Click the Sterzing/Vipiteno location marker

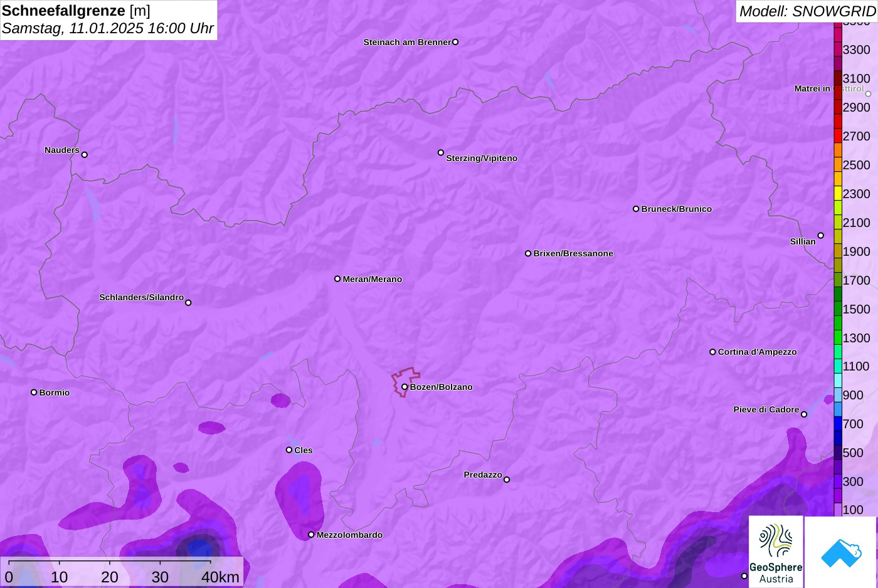click(x=441, y=152)
